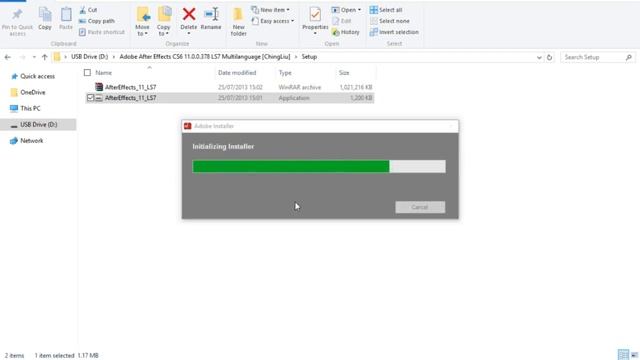Open the Open dropdown in ribbon
Viewport: 640px width, 360px height.
click(346, 10)
